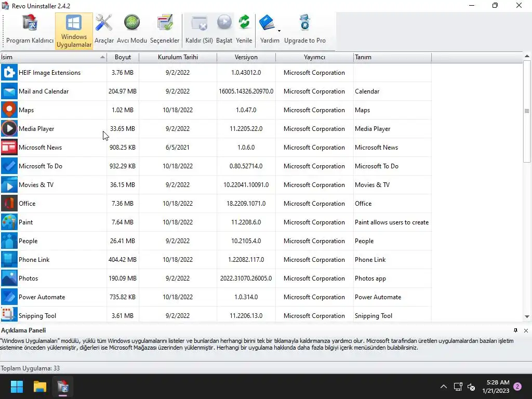Select the Maps app icon
Screen dimensions: 532x399
9,110
